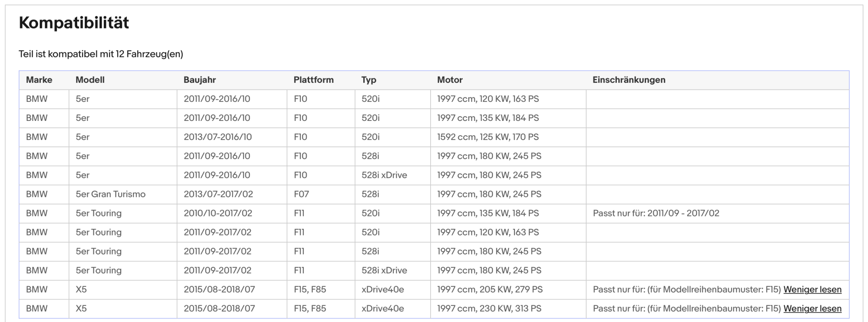Click "528i xDrive" in the 5er Touring row
868x322 pixels.
(384, 271)
